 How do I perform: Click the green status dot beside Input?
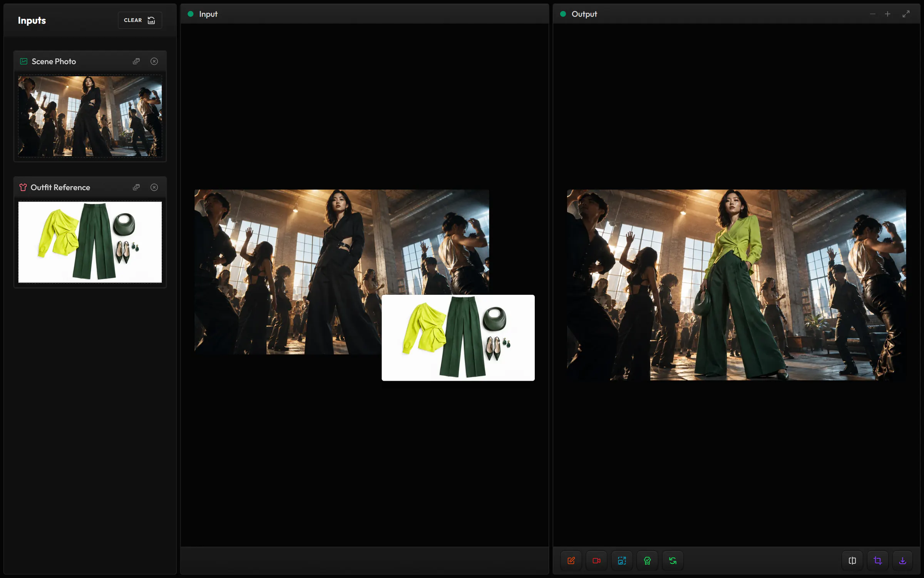(x=191, y=14)
